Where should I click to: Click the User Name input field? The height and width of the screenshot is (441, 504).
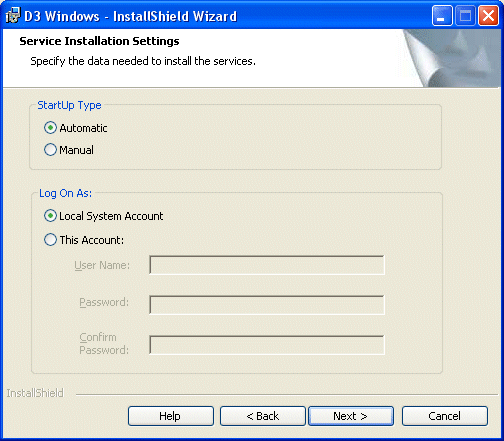[x=267, y=265]
